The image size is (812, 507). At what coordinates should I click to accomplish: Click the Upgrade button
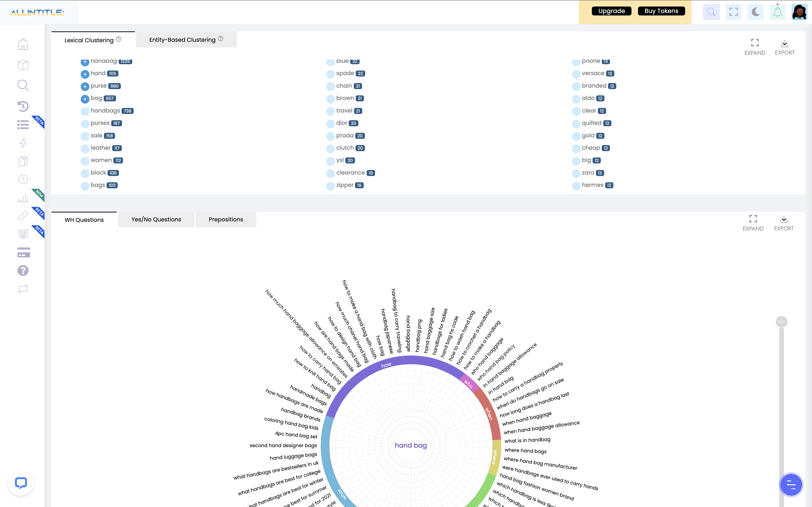click(611, 11)
